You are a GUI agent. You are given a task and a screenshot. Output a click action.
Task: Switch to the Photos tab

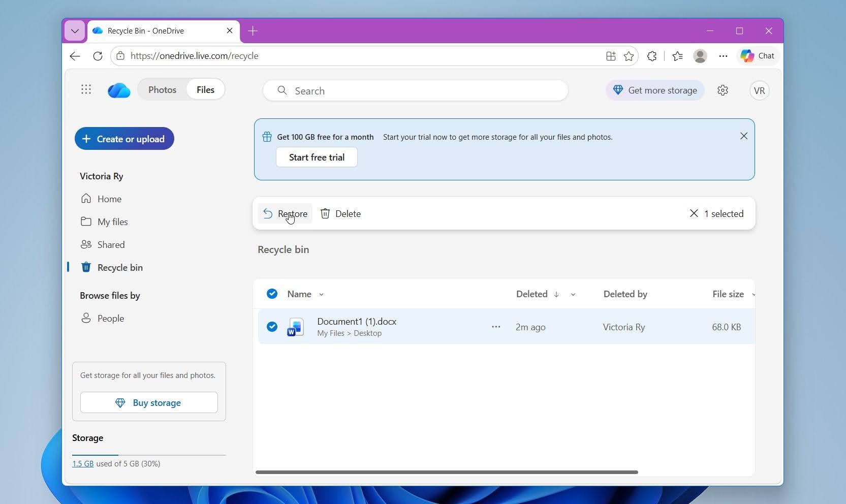162,90
